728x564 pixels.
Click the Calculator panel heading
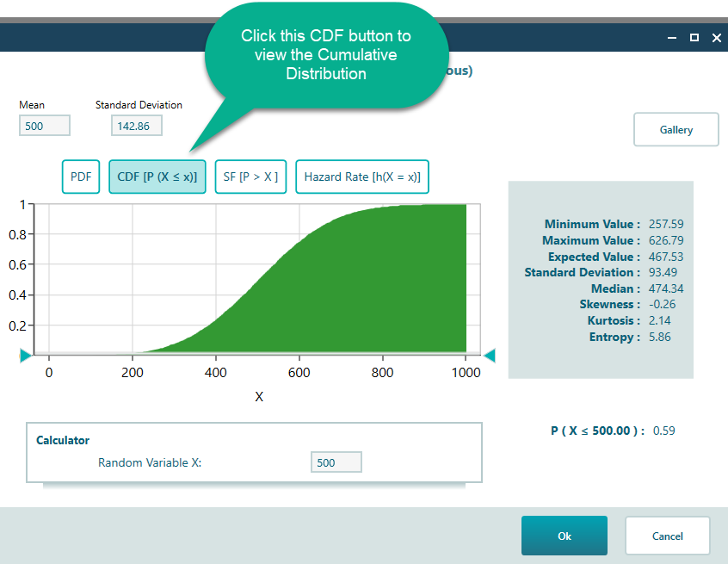(x=63, y=440)
